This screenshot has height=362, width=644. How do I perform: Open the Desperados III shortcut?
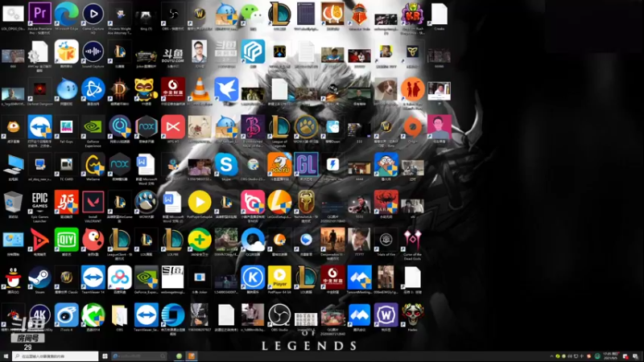(332, 240)
